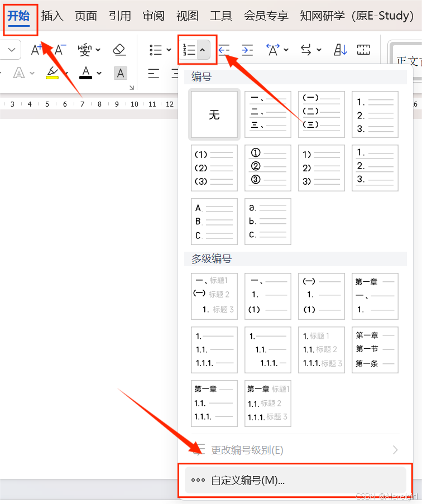
Task: Expand the pinyin guide dropdown arrow
Action: pos(98,50)
